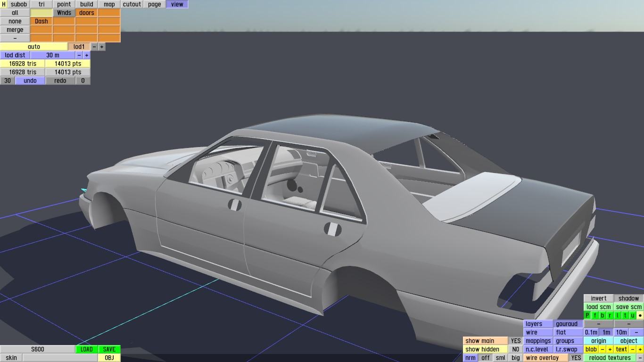Viewport: 644px width, 362px height.
Task: Switch to the tri mode tab
Action: point(41,4)
